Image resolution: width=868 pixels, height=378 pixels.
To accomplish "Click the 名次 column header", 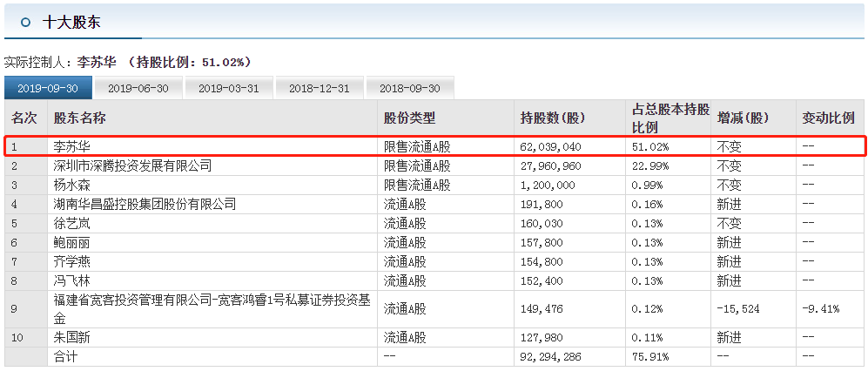I will coord(24,118).
